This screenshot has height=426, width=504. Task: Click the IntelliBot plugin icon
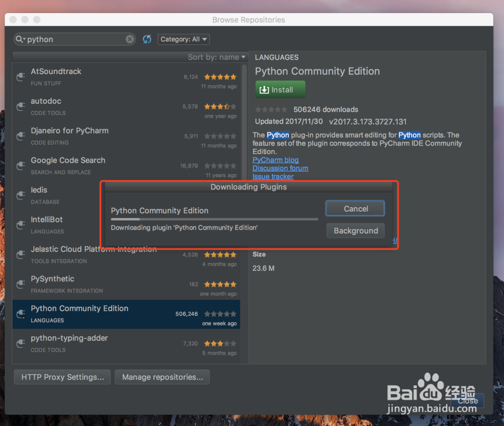(x=21, y=225)
